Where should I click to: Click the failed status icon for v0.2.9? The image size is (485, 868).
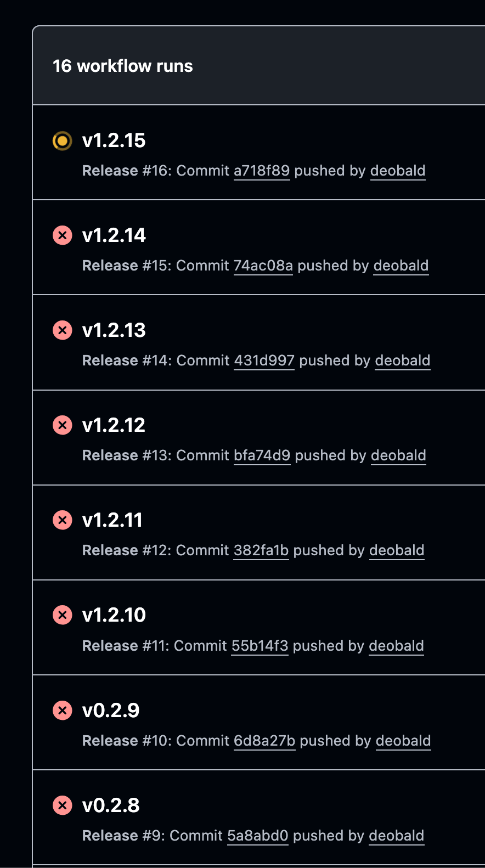pyautogui.click(x=62, y=711)
